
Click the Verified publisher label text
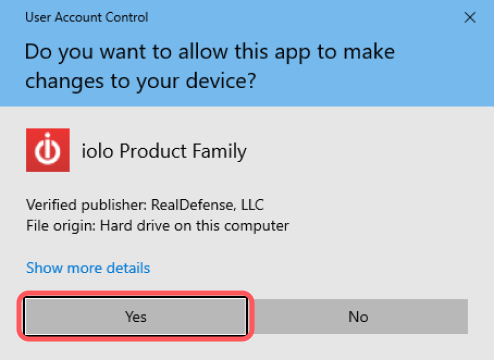tap(86, 205)
